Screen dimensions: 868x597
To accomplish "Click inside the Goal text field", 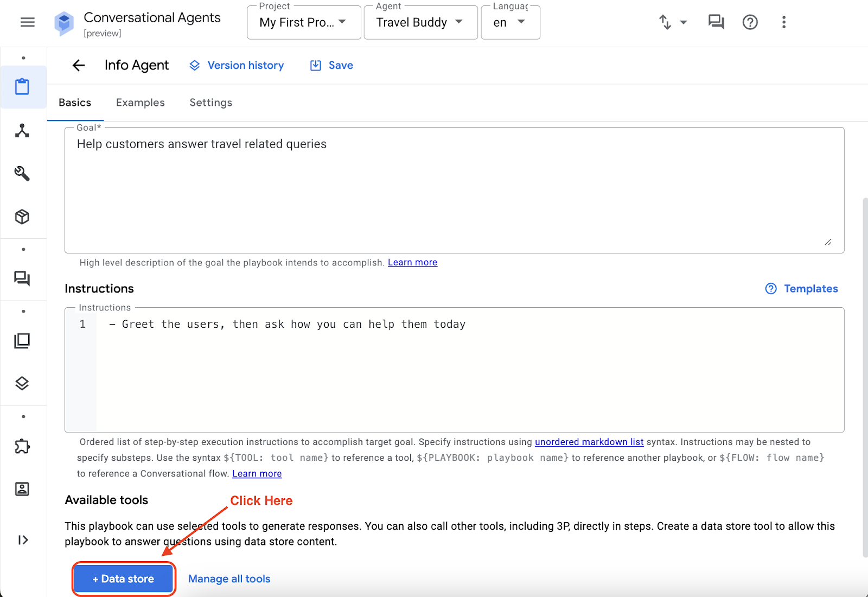I will [x=454, y=190].
